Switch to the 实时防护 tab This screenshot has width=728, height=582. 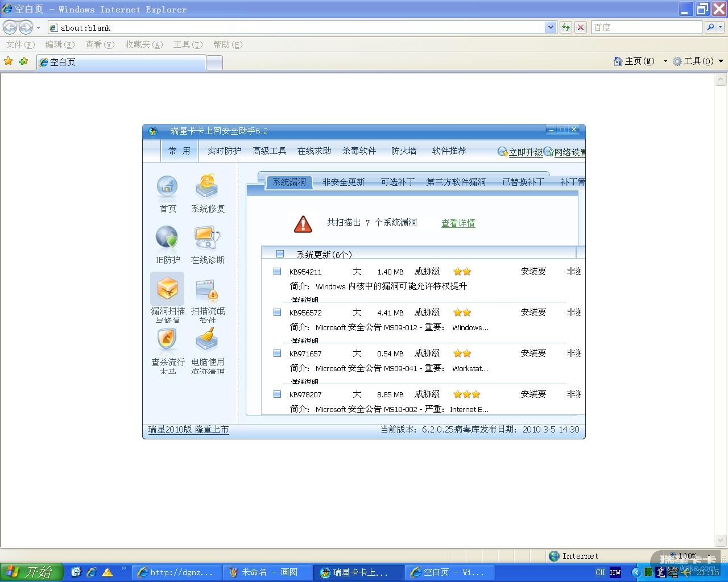point(224,151)
